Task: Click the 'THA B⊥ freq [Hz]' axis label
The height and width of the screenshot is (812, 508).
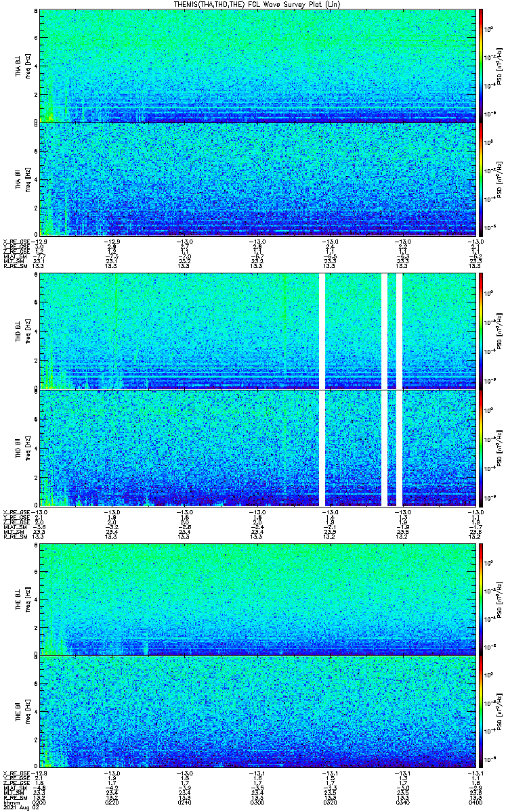Action: (x=22, y=65)
